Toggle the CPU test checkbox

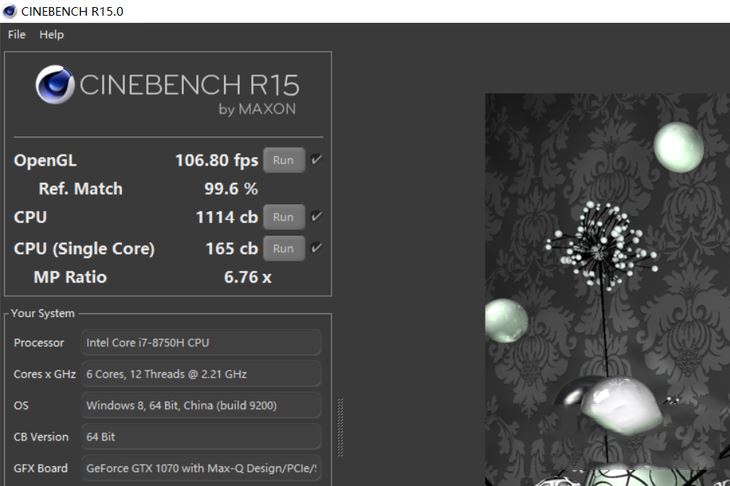(x=317, y=216)
